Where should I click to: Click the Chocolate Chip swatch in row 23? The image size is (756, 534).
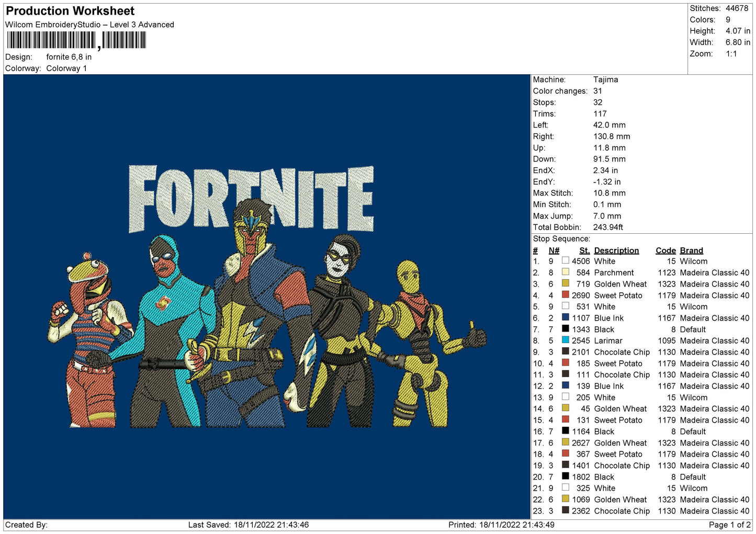pyautogui.click(x=566, y=510)
